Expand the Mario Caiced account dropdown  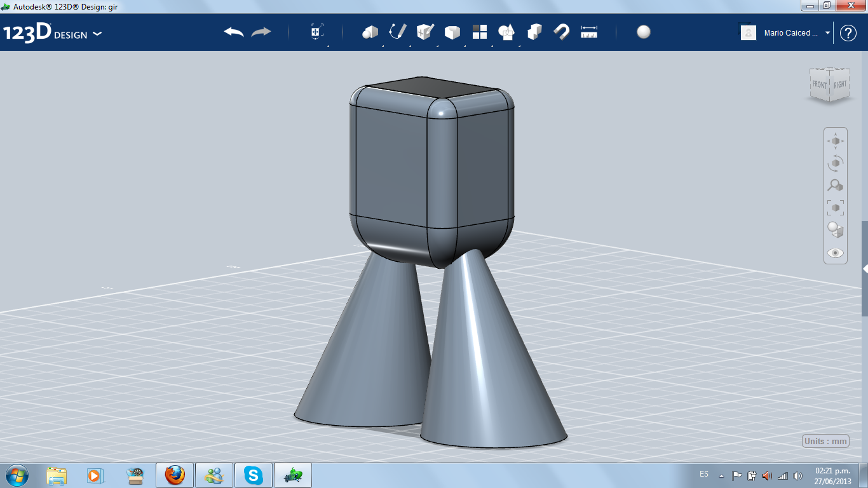pos(828,33)
